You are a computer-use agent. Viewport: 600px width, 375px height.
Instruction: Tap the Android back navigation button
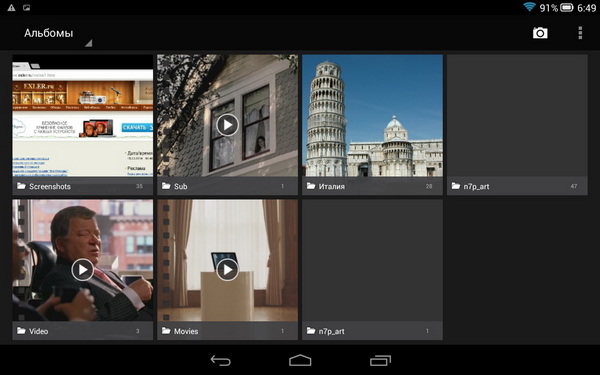tap(221, 360)
